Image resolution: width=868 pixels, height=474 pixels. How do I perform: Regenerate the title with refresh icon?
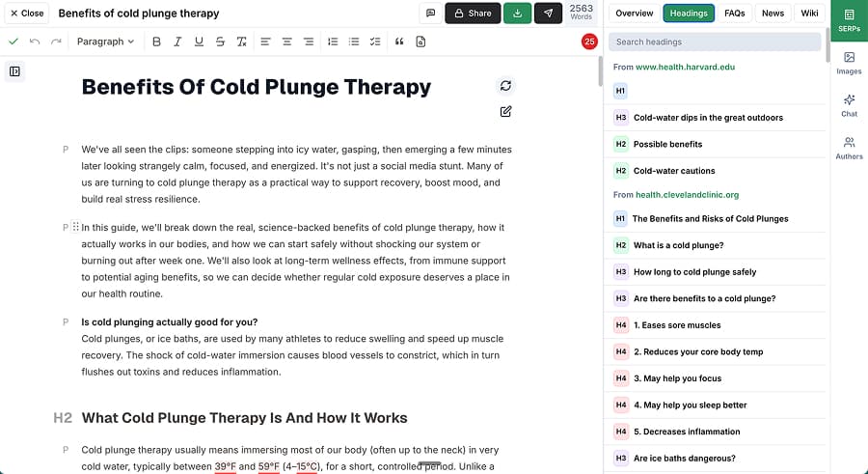click(x=505, y=86)
